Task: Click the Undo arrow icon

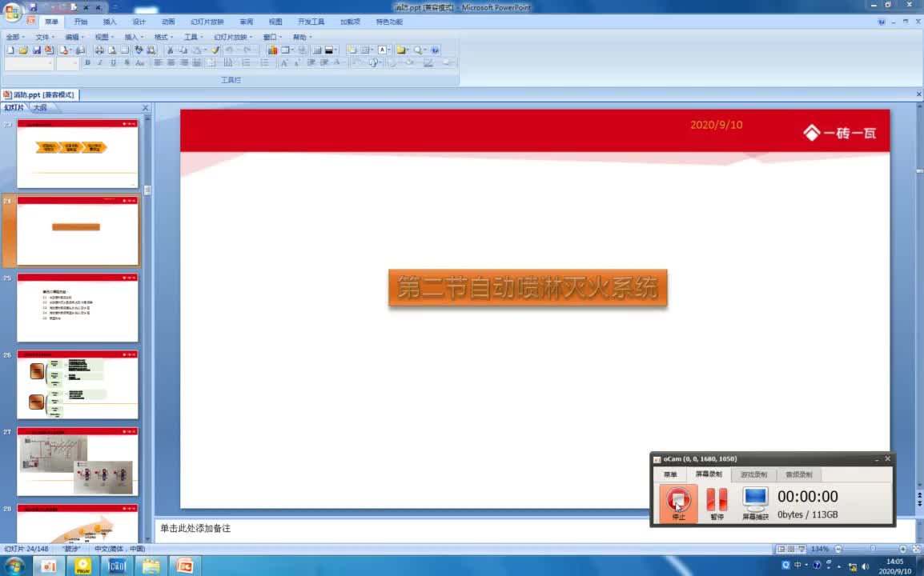Action: (229, 50)
